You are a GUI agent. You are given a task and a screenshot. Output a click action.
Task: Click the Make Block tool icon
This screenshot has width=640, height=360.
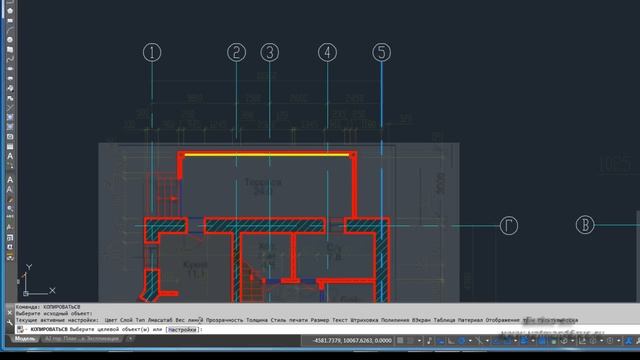(x=10, y=98)
